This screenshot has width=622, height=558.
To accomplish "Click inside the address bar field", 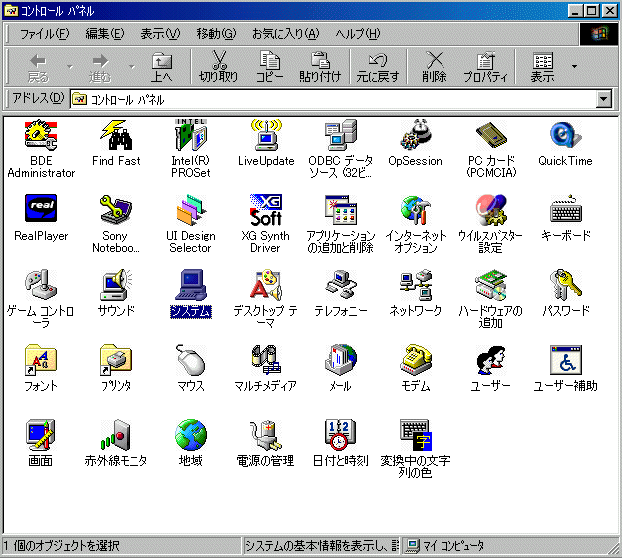I will (x=330, y=99).
